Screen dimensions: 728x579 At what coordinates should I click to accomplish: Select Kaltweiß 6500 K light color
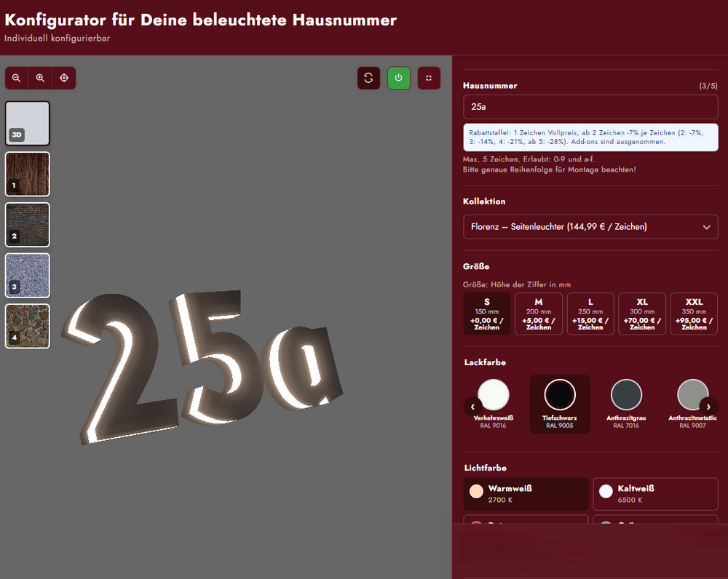click(x=656, y=494)
